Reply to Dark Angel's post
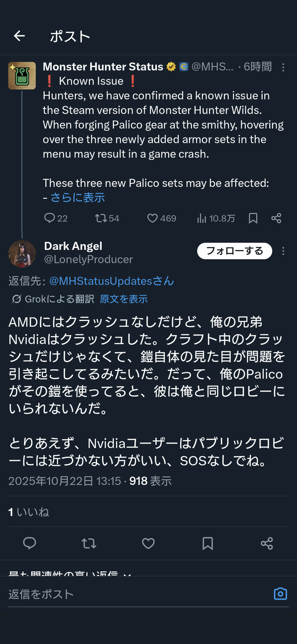Screen dimensions: 297x644 [29, 543]
